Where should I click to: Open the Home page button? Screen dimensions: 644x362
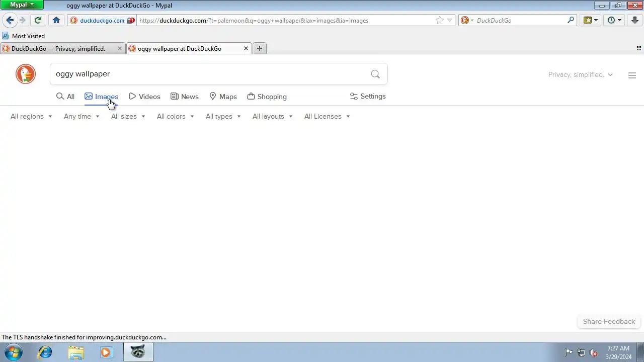(56, 21)
